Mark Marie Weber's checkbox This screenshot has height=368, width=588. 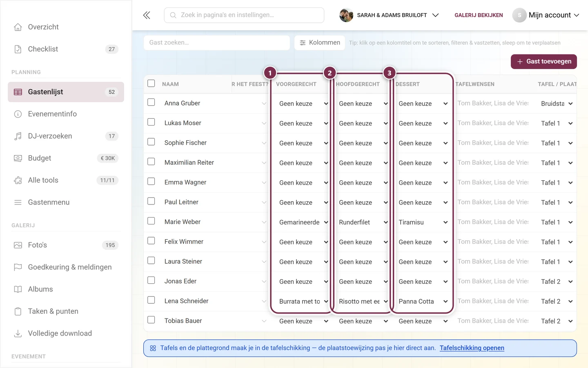[151, 221]
